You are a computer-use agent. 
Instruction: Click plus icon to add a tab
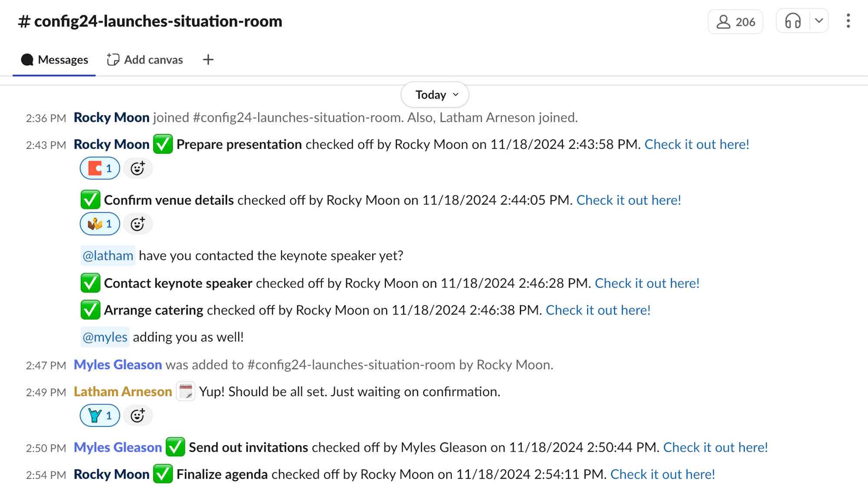pyautogui.click(x=208, y=60)
